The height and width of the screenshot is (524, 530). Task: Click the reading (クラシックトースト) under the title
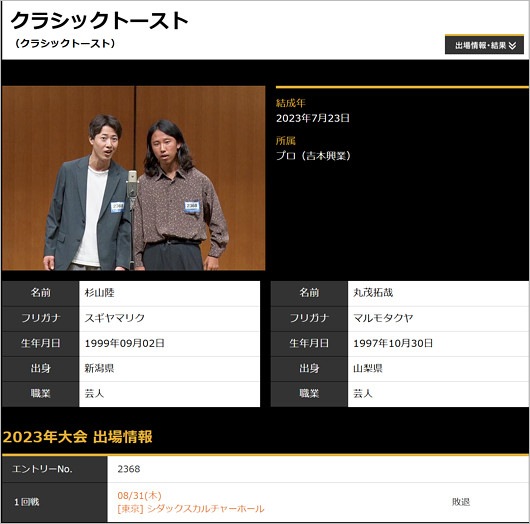point(65,44)
